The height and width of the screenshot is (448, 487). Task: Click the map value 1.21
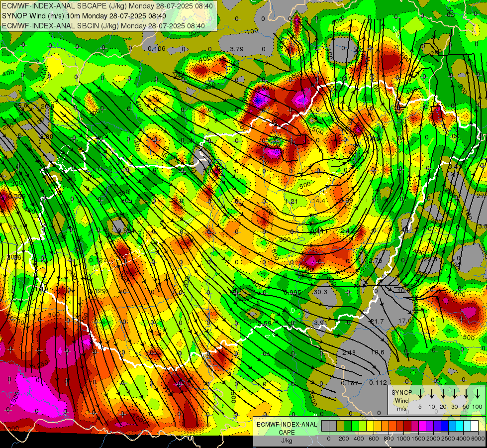tap(292, 202)
